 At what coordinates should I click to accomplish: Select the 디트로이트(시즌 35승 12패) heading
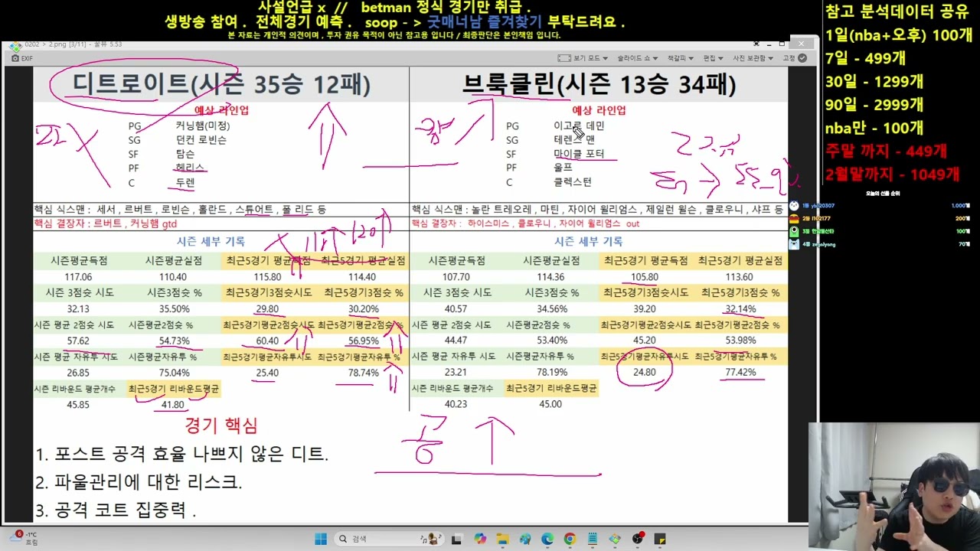pos(221,84)
